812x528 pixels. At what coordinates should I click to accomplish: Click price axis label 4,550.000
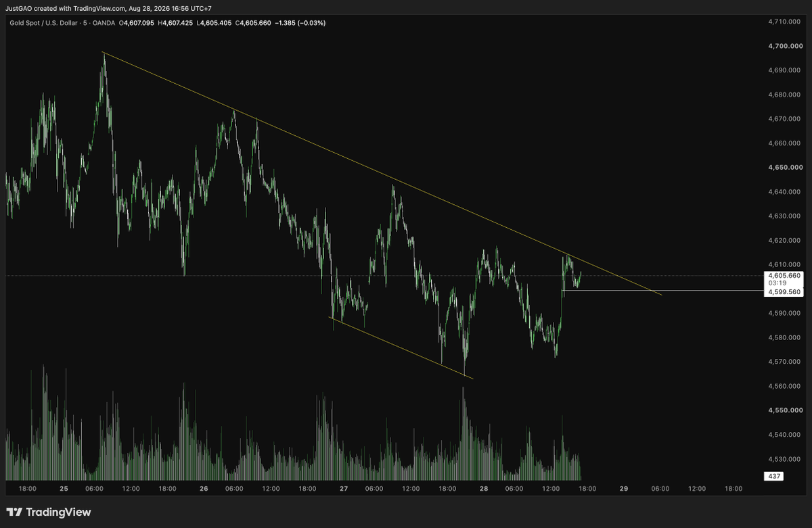(x=785, y=410)
